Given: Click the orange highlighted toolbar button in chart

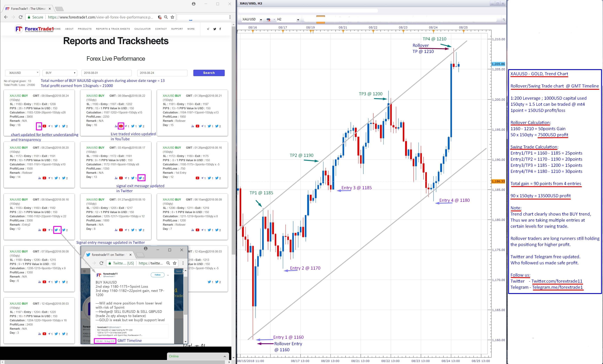Looking at the screenshot, I should point(321,19).
